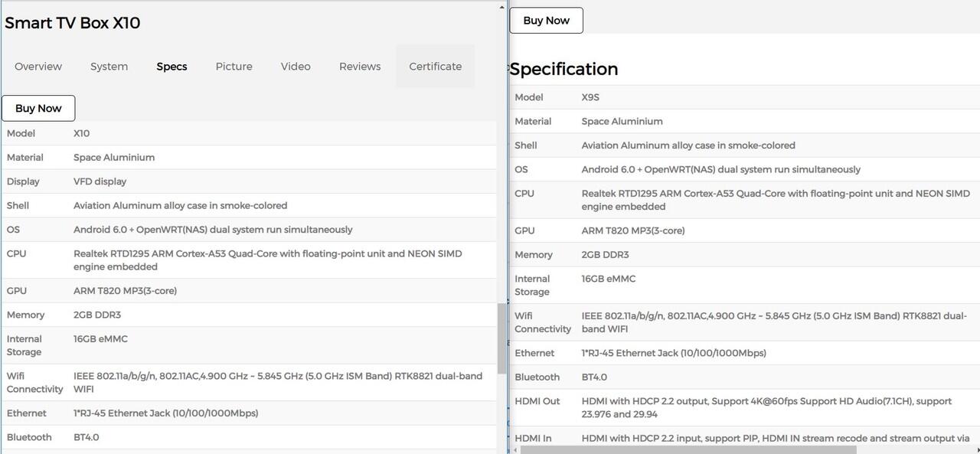Select the Specs tab
The height and width of the screenshot is (454, 980).
171,67
